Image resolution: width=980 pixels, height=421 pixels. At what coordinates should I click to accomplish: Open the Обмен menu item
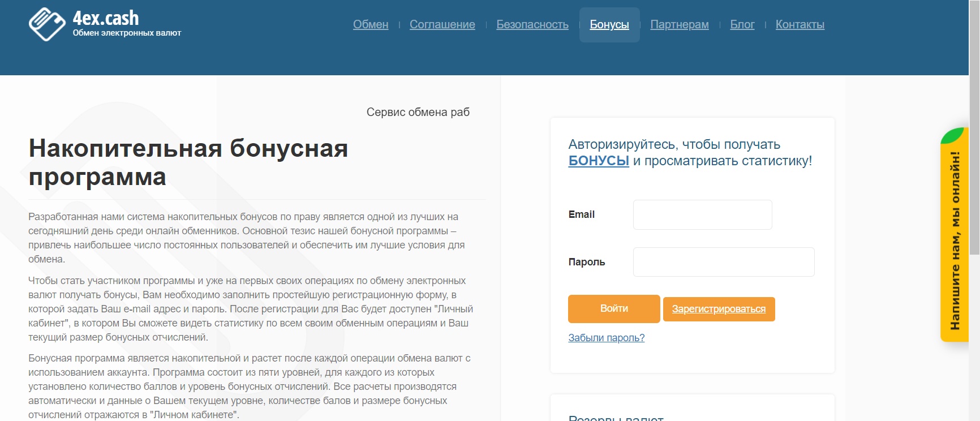tap(371, 24)
